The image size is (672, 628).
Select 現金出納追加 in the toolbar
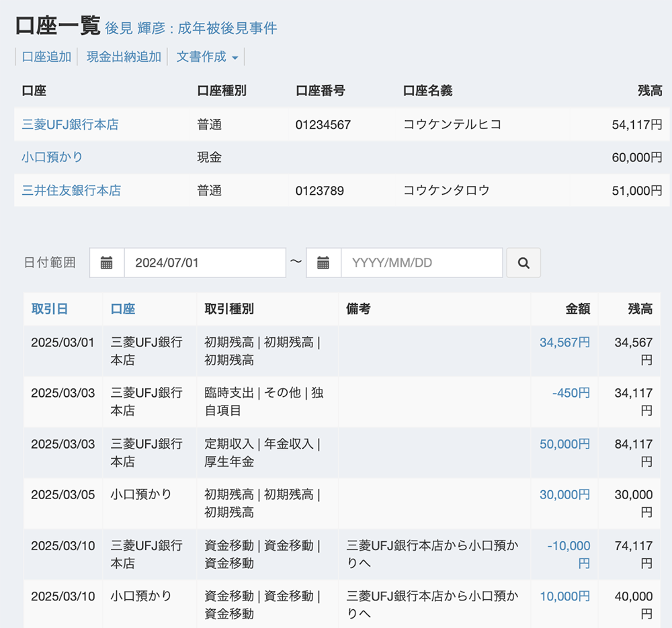pyautogui.click(x=124, y=57)
